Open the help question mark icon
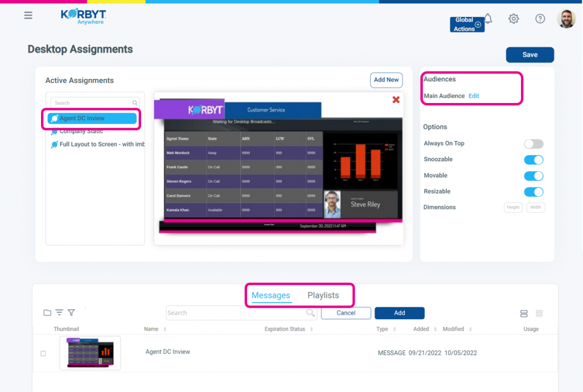 (540, 19)
